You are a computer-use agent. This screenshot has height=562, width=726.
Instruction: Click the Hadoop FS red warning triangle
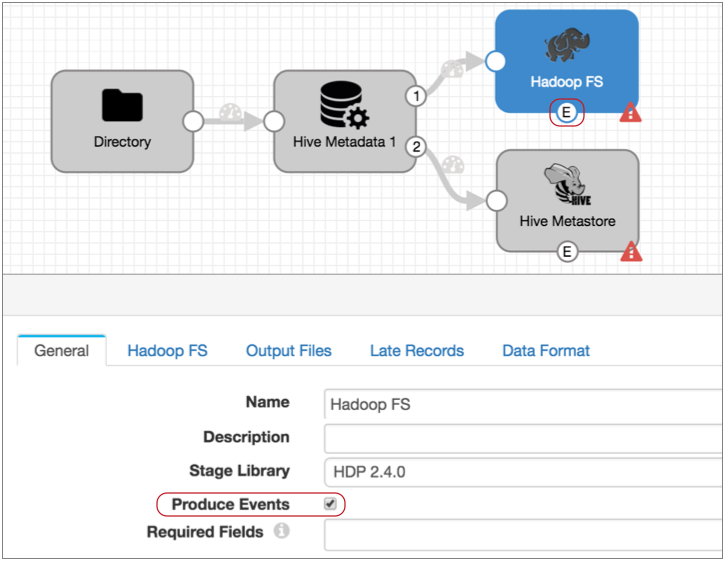tap(631, 113)
